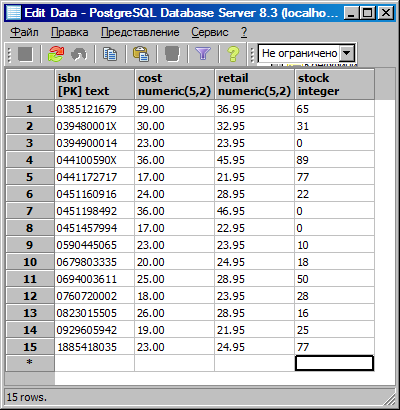Click retail cell 46.95 in row 7
Viewport: 400px width, 410px height.
(x=254, y=211)
